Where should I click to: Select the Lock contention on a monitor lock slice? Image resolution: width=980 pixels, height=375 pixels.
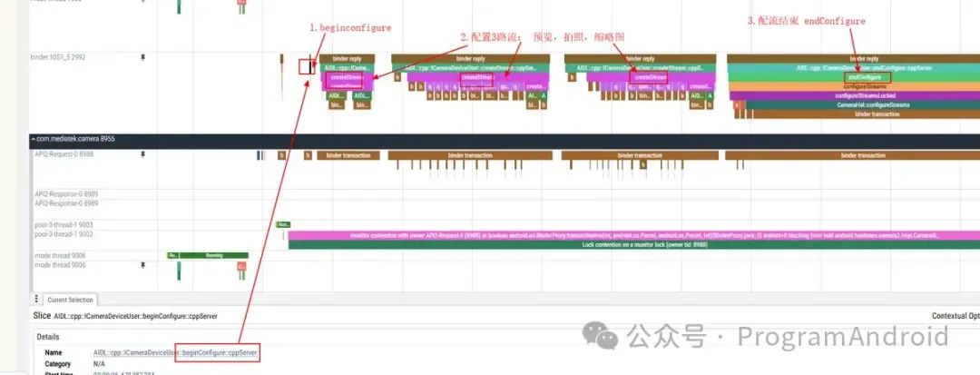click(633, 245)
